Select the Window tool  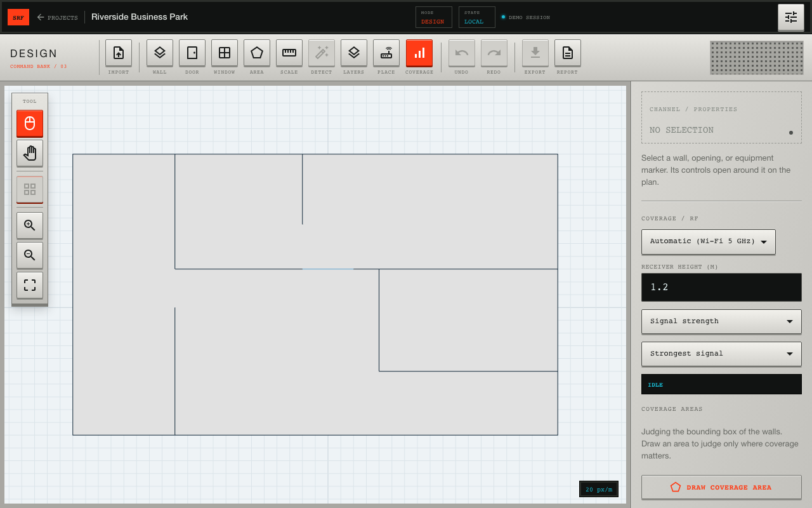(225, 53)
